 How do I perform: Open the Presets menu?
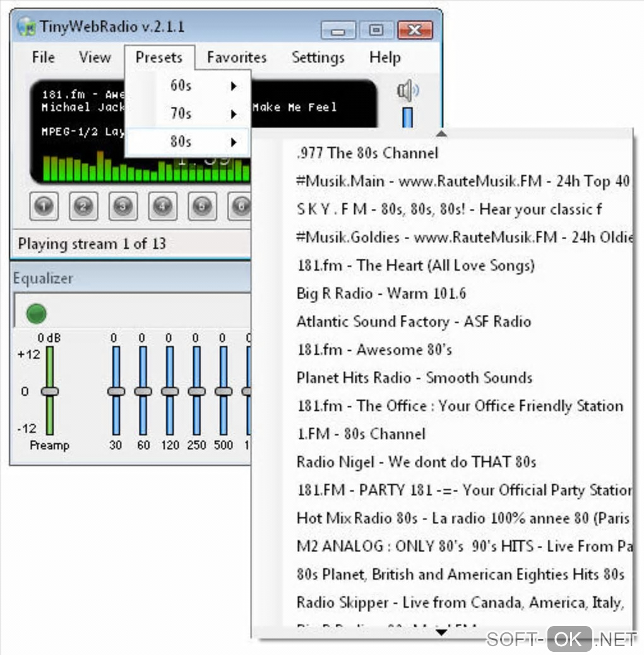[159, 57]
